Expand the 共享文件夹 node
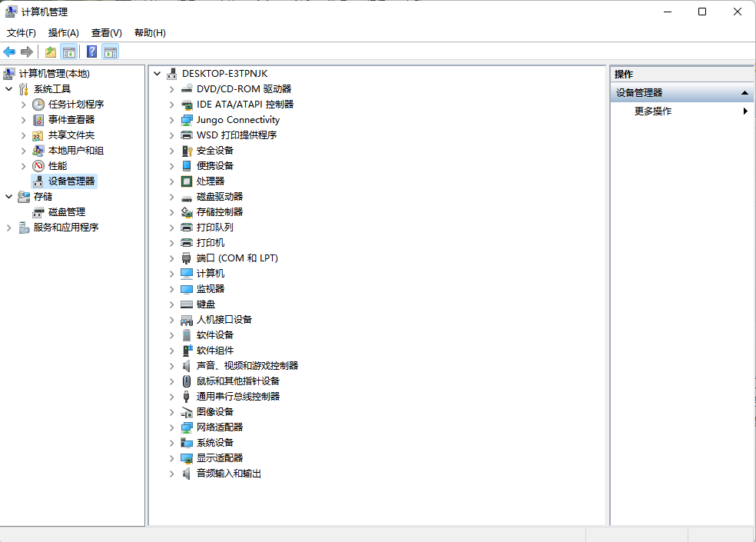Screen dimensions: 756x542 23,135
